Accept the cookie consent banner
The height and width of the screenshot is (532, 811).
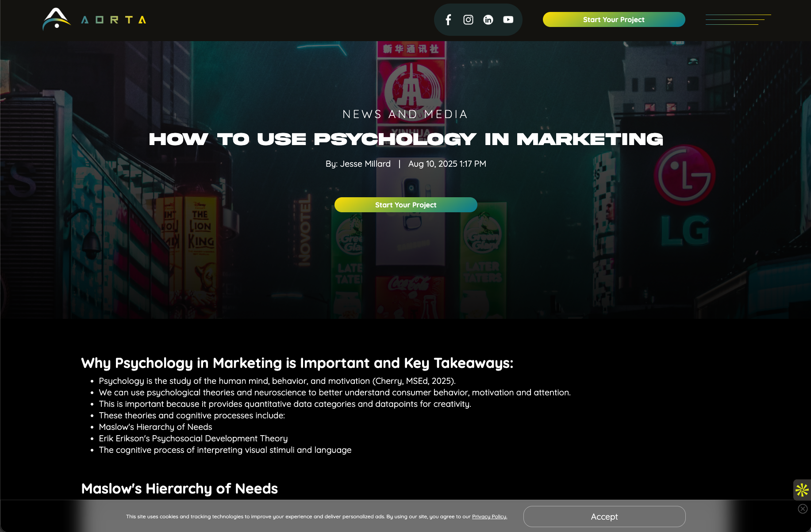click(x=604, y=517)
